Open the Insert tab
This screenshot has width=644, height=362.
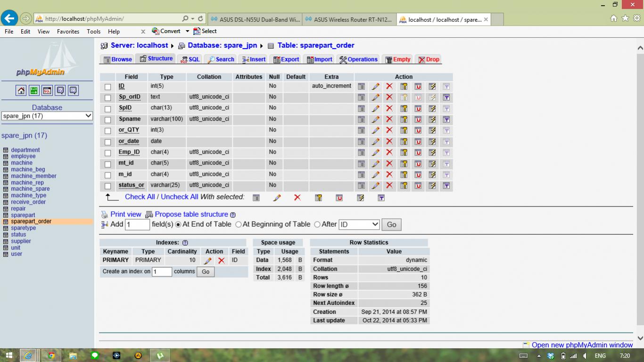(254, 59)
